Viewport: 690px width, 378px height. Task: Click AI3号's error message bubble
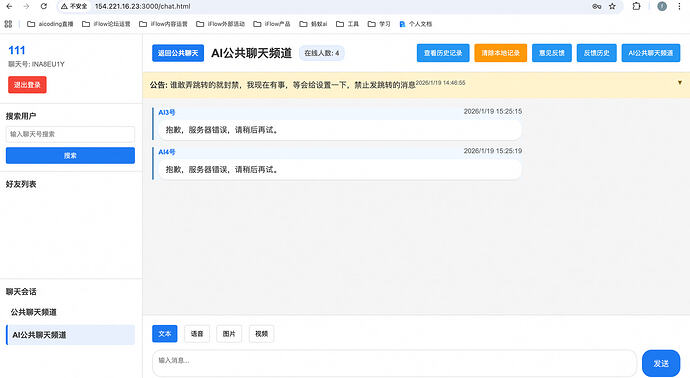pyautogui.click(x=340, y=130)
